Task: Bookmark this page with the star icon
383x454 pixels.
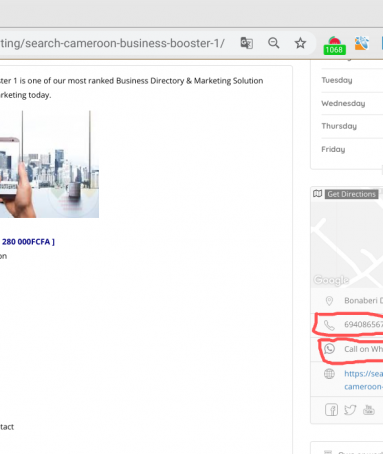Action: tap(300, 43)
